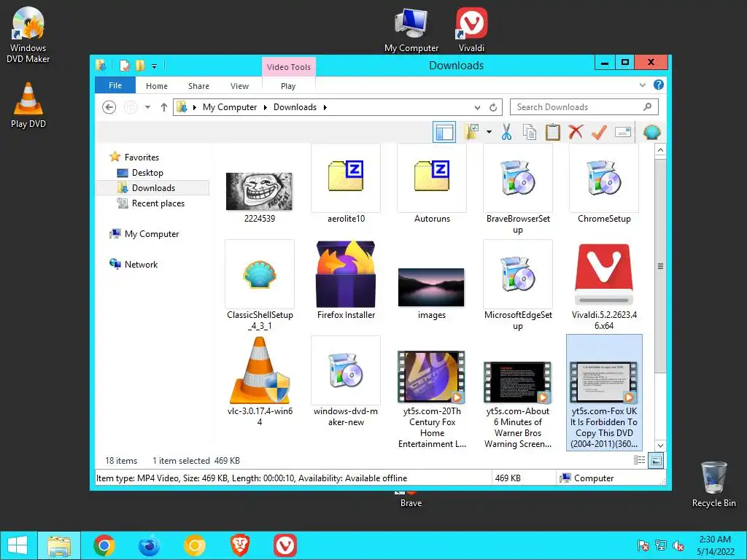Click the Properties icon in quick access toolbar
747x560 pixels.
124,65
